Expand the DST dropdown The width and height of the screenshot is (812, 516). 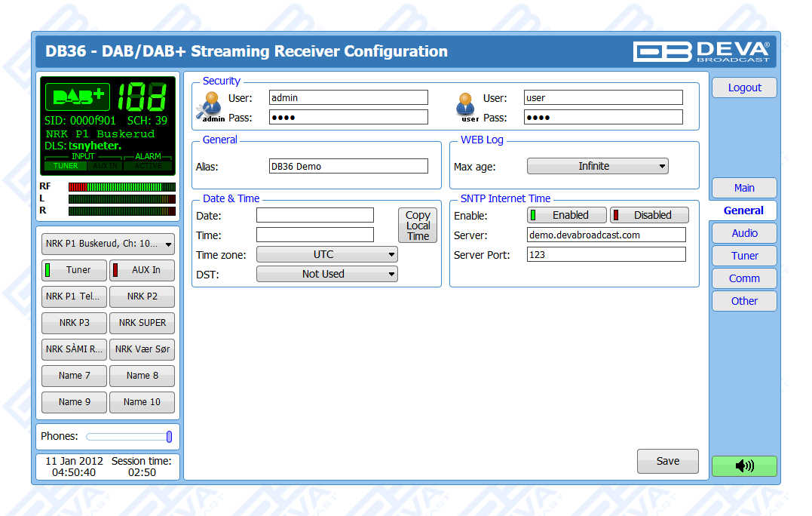326,275
